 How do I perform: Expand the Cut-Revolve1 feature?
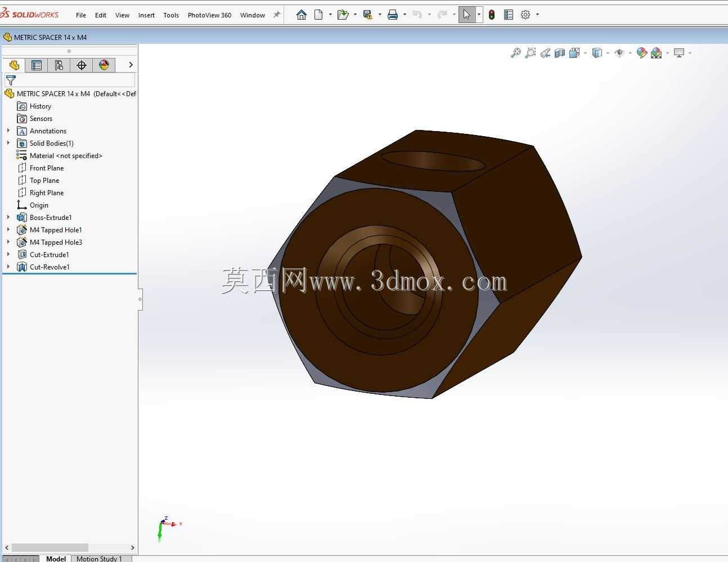(x=8, y=267)
